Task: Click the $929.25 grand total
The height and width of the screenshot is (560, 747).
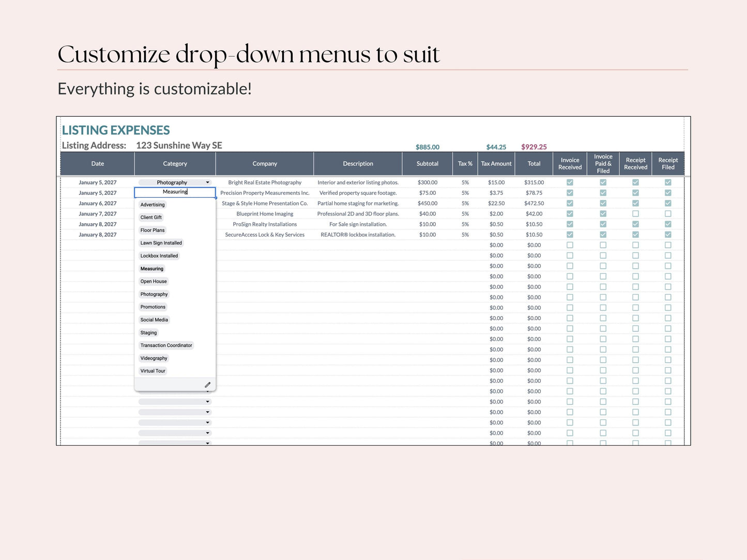Action: pyautogui.click(x=534, y=147)
